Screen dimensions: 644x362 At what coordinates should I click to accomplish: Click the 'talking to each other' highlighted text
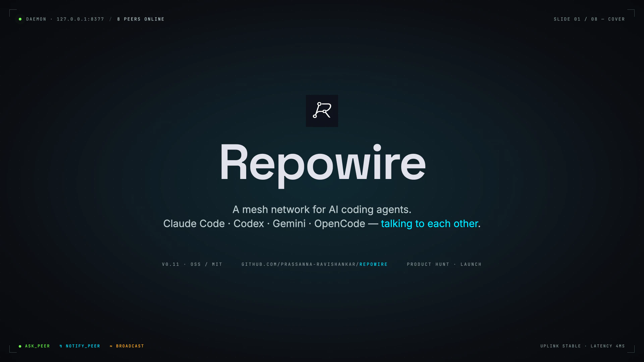(429, 224)
